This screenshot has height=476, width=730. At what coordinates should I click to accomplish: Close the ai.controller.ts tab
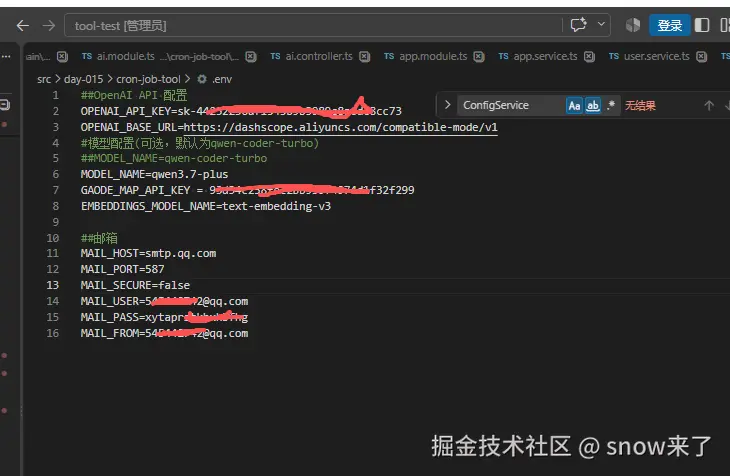(365, 57)
